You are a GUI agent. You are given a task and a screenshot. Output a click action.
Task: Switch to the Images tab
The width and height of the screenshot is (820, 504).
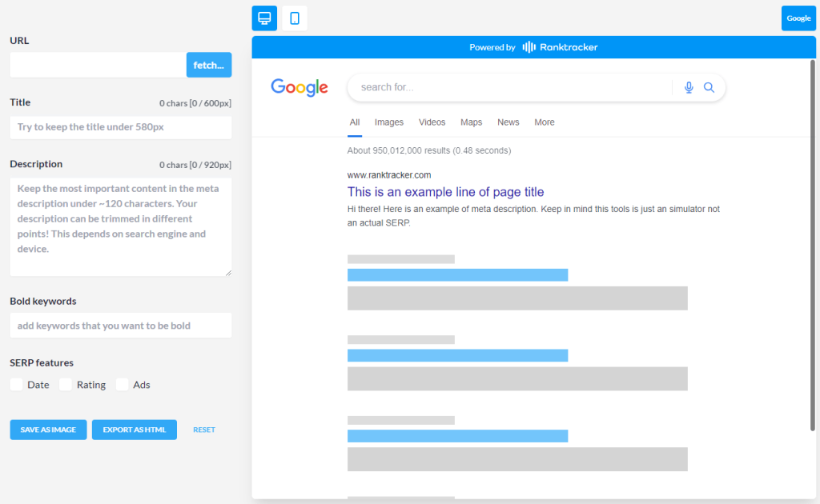(388, 122)
